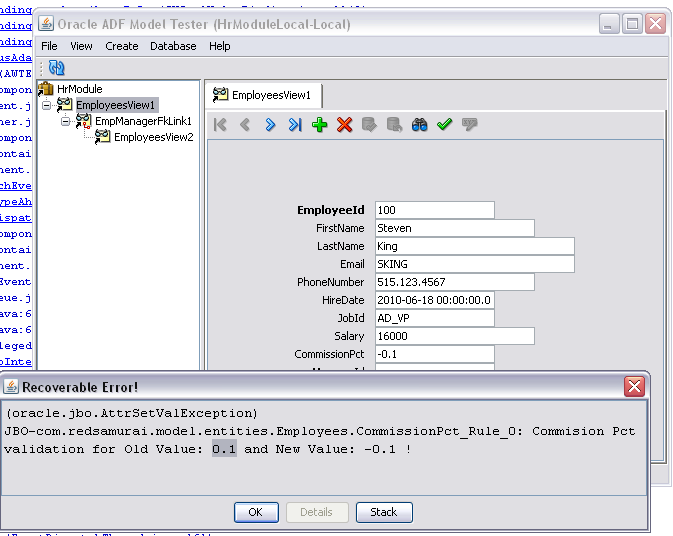Delete current row with red X

pyautogui.click(x=344, y=125)
